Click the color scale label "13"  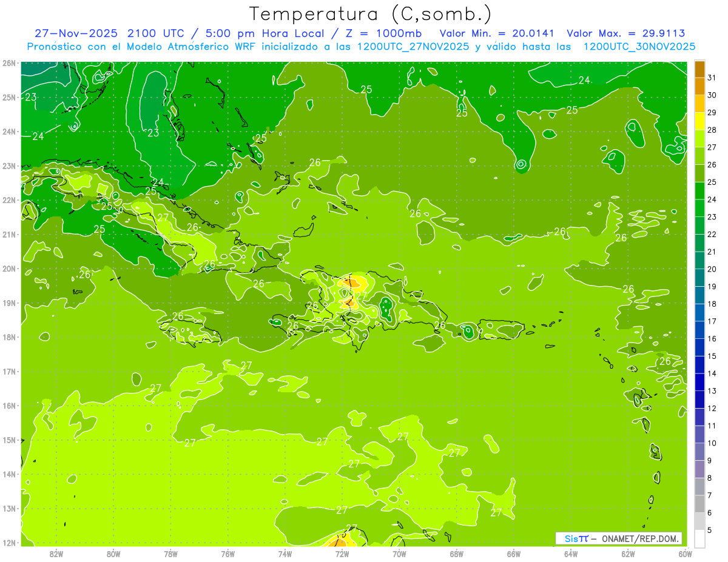pos(712,391)
